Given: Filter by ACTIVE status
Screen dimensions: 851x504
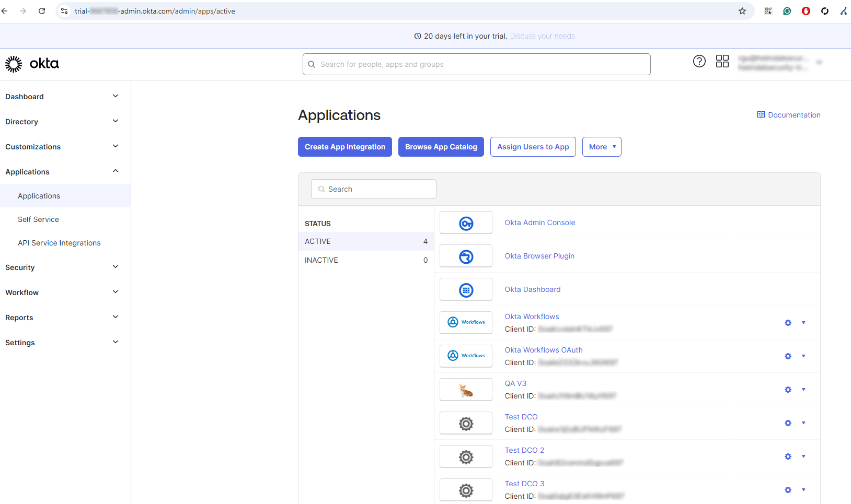Looking at the screenshot, I should pyautogui.click(x=366, y=241).
